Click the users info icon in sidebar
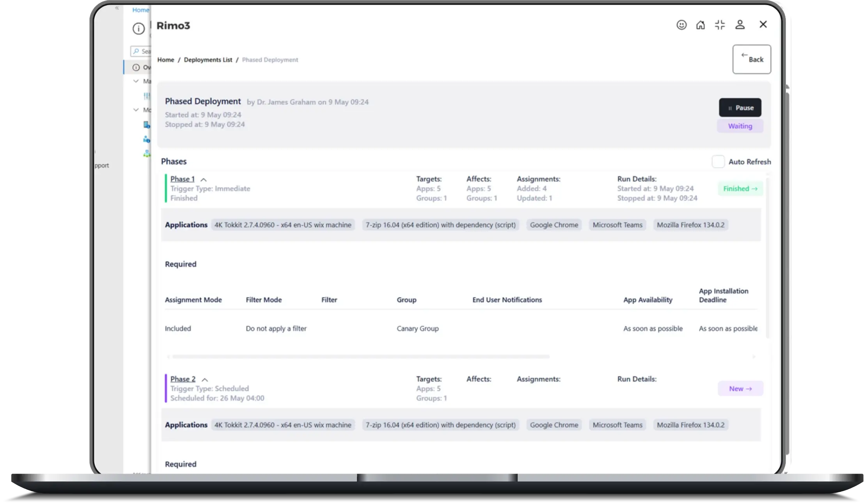This screenshot has height=504, width=864. (147, 139)
